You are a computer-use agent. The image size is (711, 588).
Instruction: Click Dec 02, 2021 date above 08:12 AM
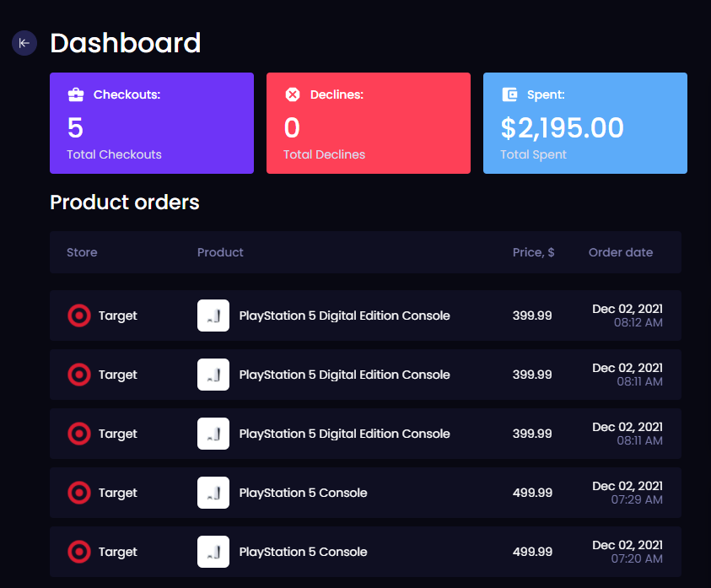628,309
